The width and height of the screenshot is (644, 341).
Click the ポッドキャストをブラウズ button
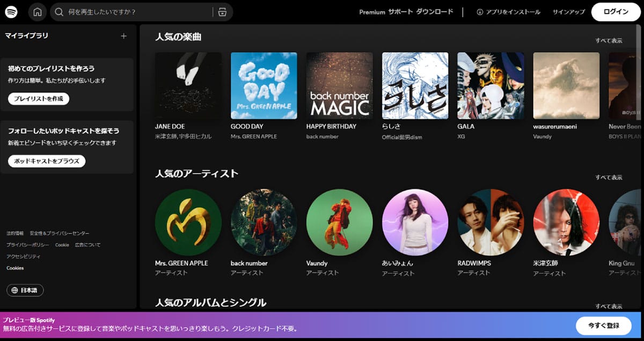47,161
